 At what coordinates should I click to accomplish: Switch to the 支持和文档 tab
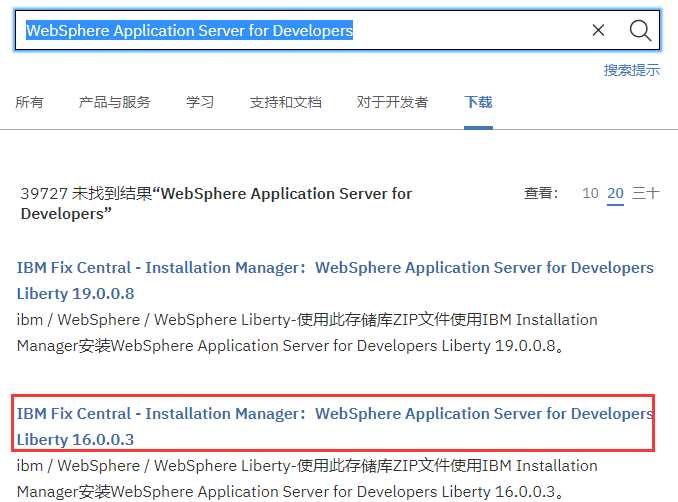point(285,102)
